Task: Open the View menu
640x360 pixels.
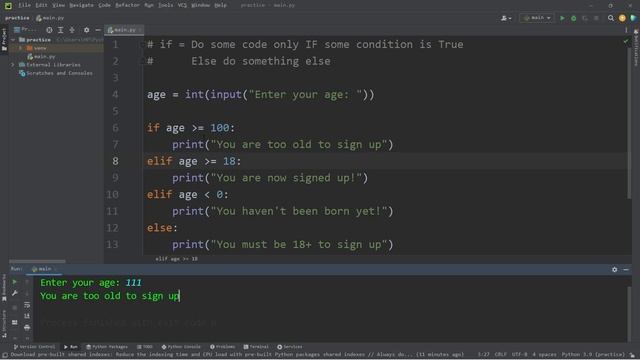Action: coord(58,5)
